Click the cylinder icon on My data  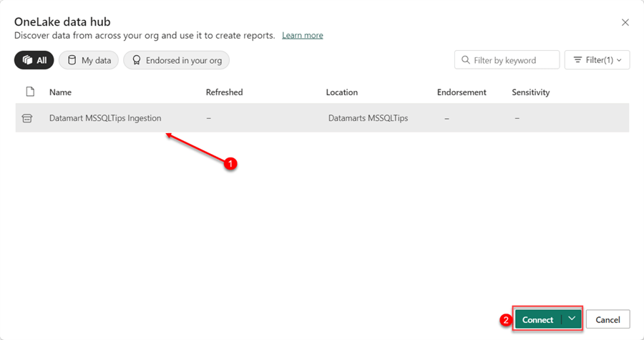pos(72,60)
